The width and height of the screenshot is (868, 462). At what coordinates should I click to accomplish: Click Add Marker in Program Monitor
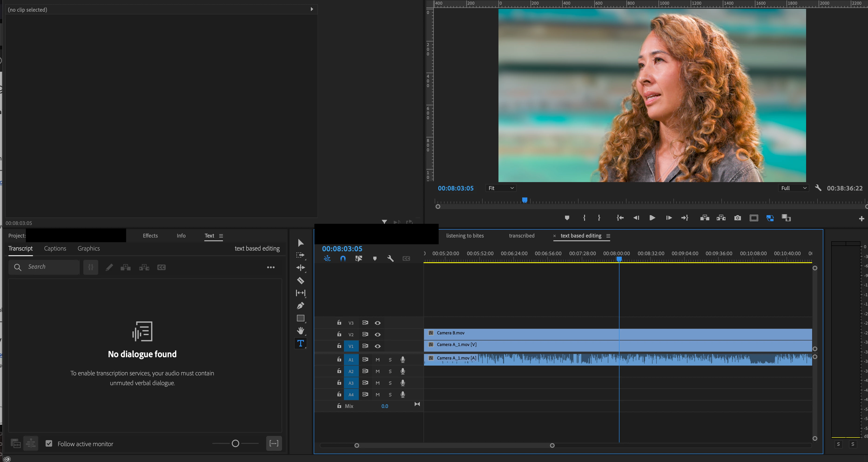pyautogui.click(x=567, y=218)
